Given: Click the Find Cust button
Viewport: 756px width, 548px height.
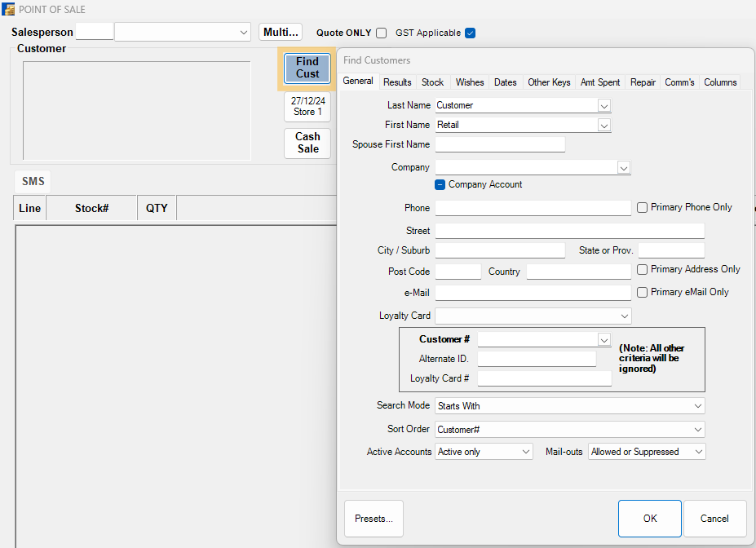Looking at the screenshot, I should (307, 68).
